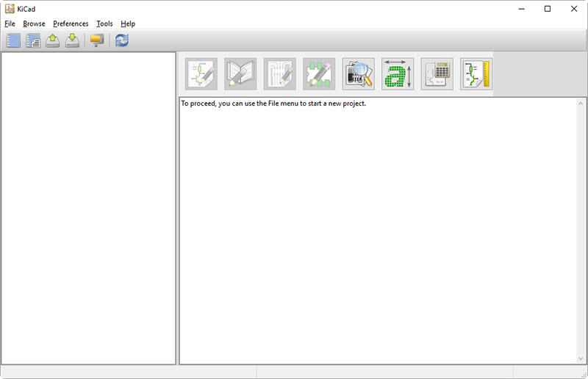588x379 pixels.
Task: Open the Browse menu
Action: click(34, 24)
